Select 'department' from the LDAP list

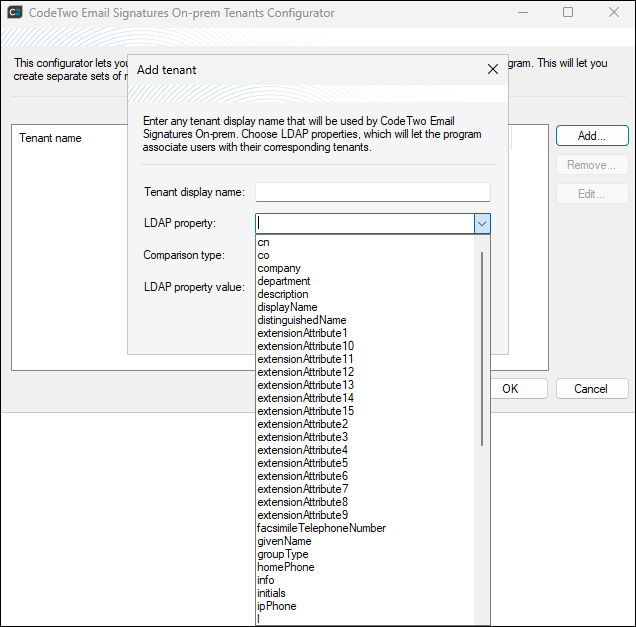tap(284, 281)
